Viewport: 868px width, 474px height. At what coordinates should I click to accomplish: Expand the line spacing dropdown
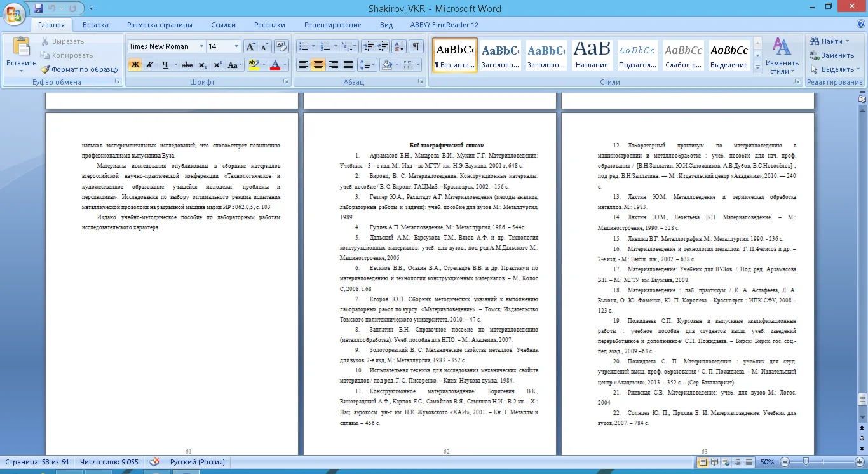[373, 65]
